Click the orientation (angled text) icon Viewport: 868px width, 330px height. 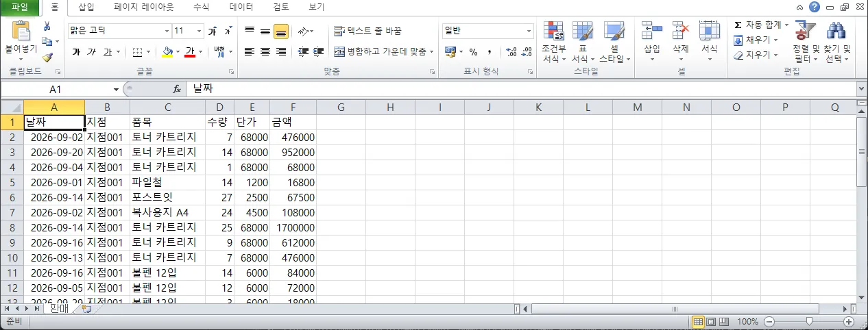pos(303,31)
